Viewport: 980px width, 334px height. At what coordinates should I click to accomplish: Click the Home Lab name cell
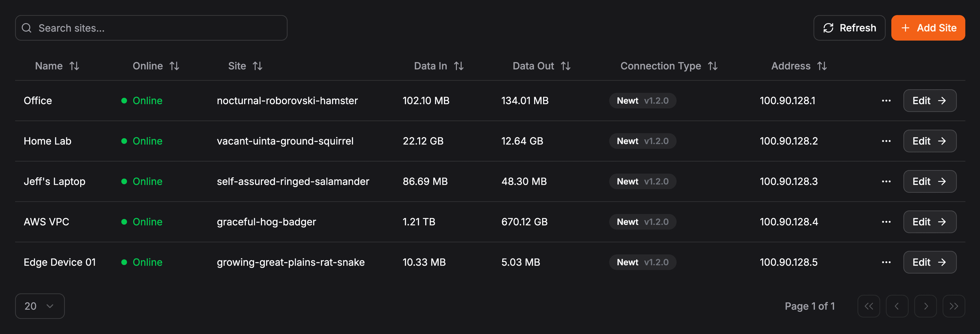click(47, 141)
